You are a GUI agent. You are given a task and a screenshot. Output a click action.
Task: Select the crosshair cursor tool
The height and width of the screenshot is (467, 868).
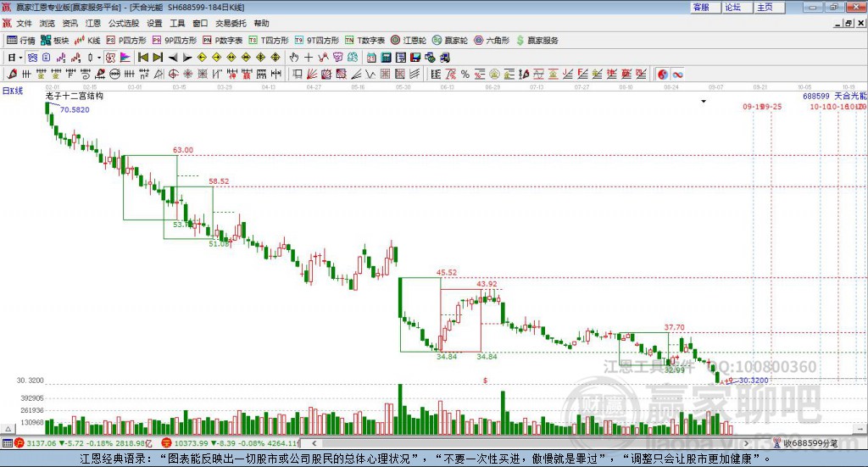coord(309,58)
